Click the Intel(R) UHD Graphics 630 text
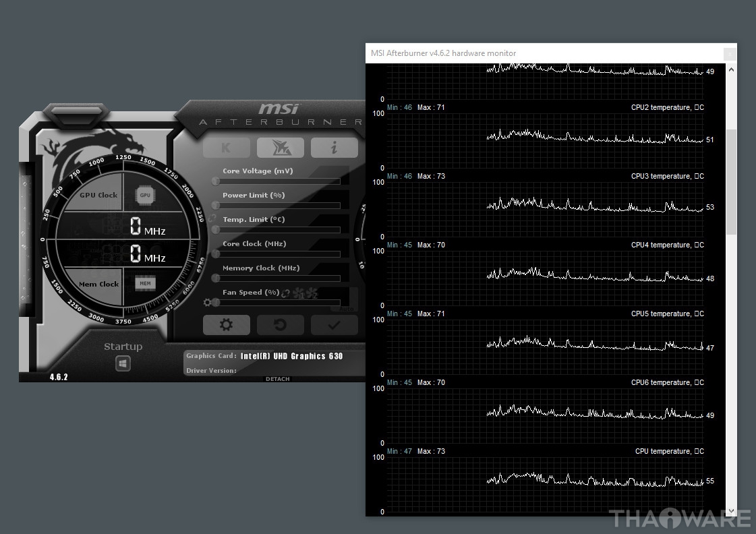756x534 pixels. (x=292, y=356)
